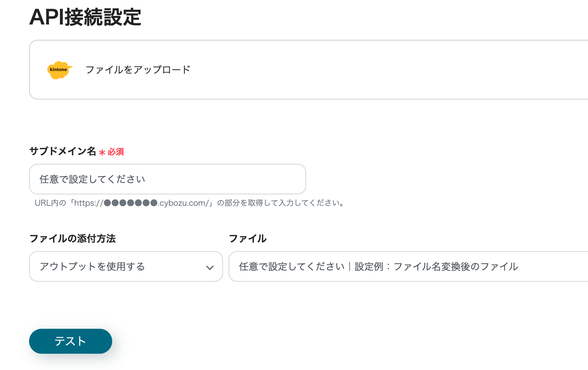This screenshot has height=370, width=588.
Task: Click the サブドメイン名 field label
Action: coord(62,151)
